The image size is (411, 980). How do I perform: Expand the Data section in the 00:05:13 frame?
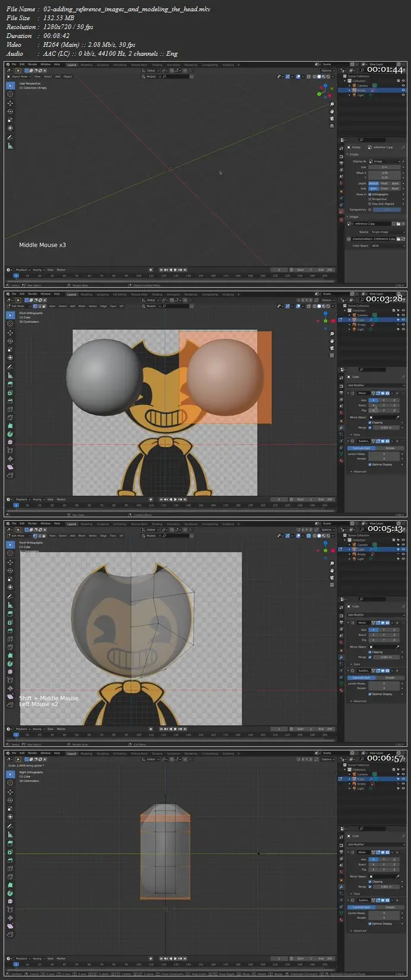pyautogui.click(x=352, y=664)
